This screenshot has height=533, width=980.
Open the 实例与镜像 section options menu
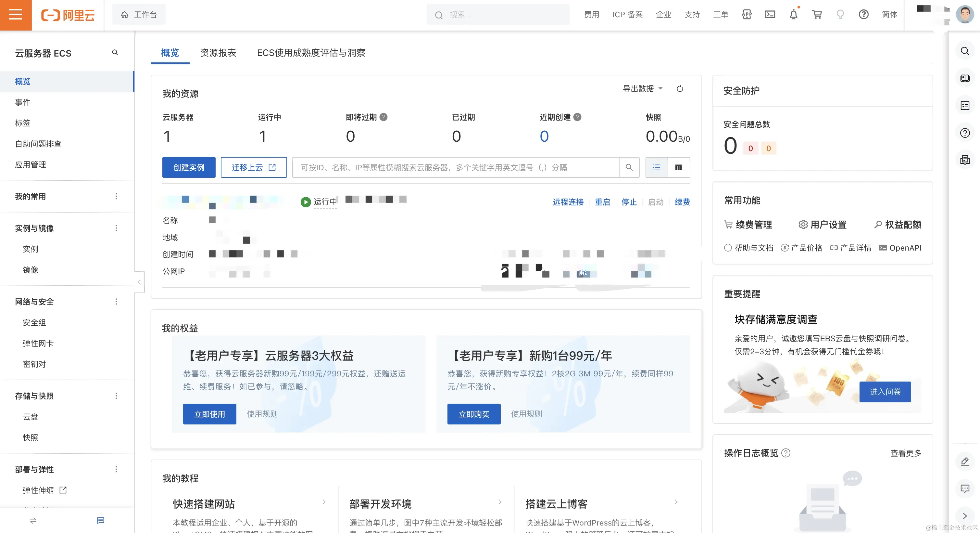coord(117,228)
